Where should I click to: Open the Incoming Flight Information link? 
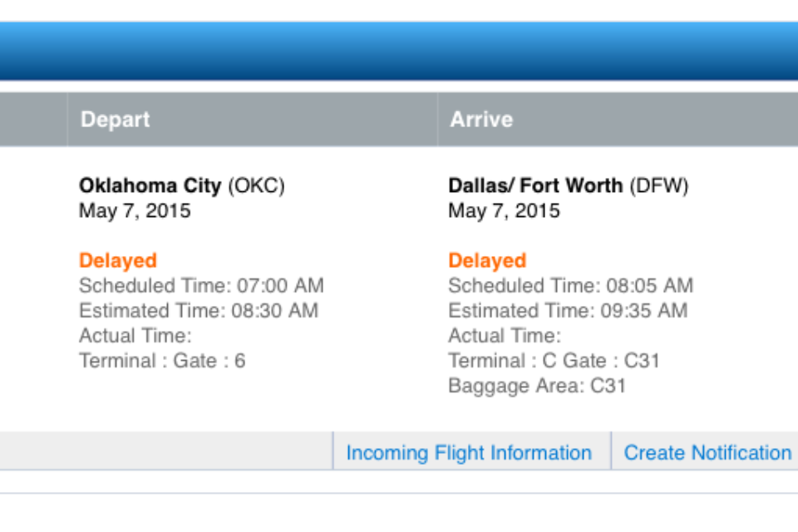[469, 453]
